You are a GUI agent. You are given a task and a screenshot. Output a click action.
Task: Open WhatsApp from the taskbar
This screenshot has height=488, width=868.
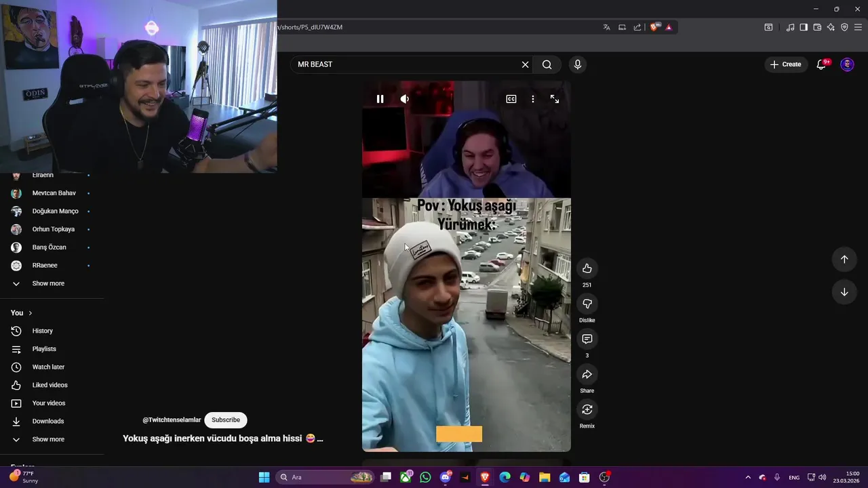click(x=425, y=477)
